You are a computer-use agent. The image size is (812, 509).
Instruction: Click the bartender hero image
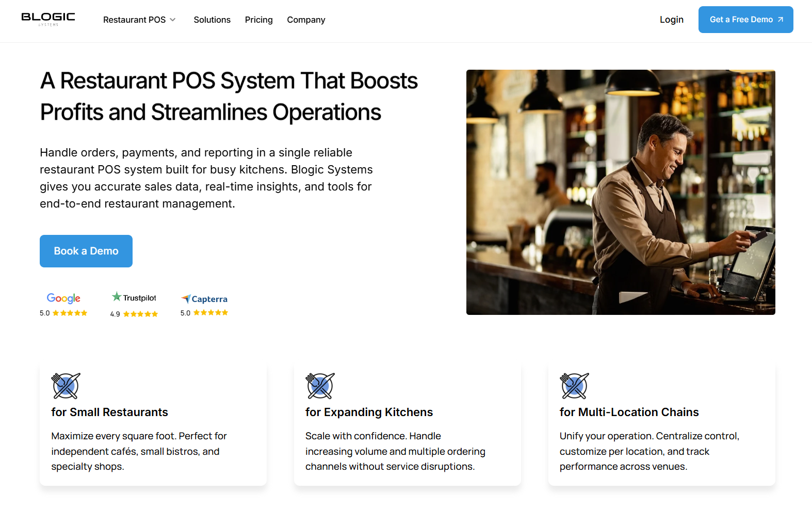click(620, 192)
